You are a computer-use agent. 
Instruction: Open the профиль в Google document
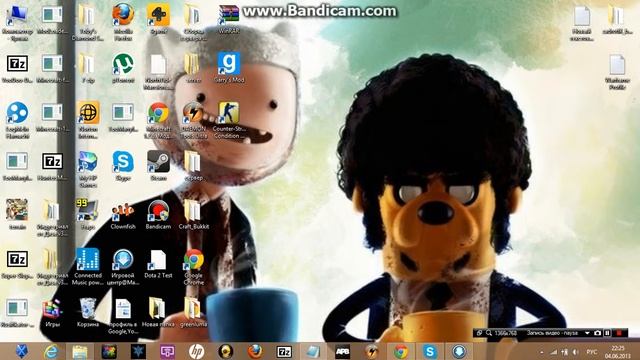[x=123, y=316]
